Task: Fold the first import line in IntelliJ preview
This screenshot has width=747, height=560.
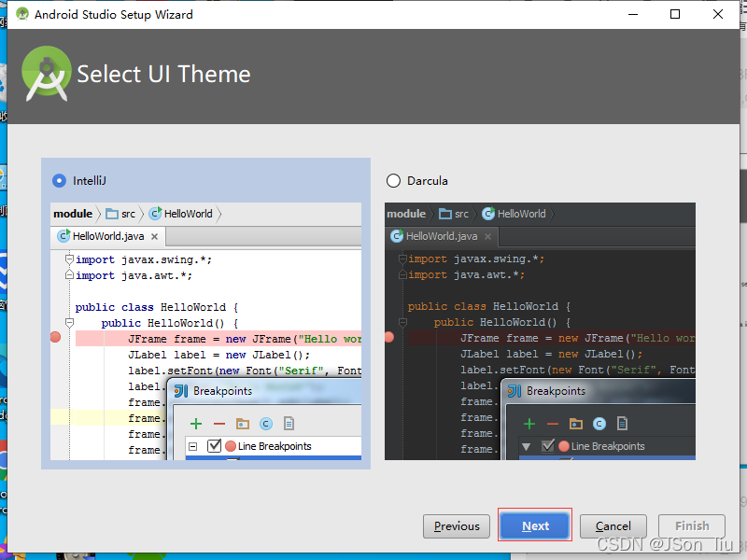Action: (69, 259)
